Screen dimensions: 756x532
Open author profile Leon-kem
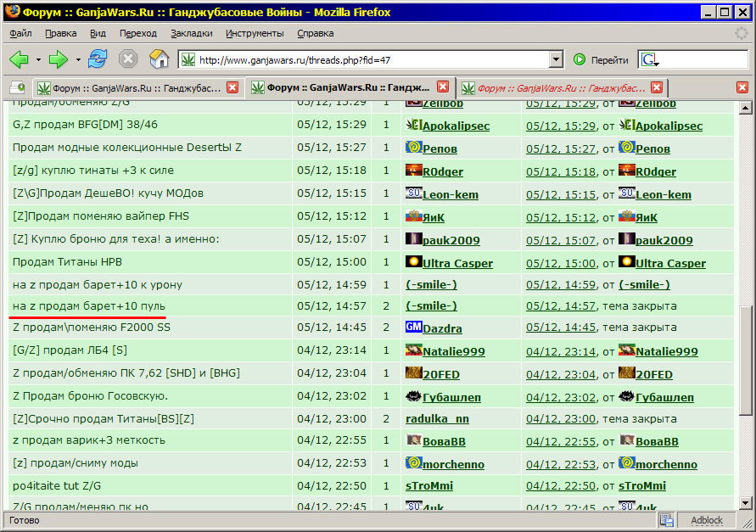coord(451,195)
